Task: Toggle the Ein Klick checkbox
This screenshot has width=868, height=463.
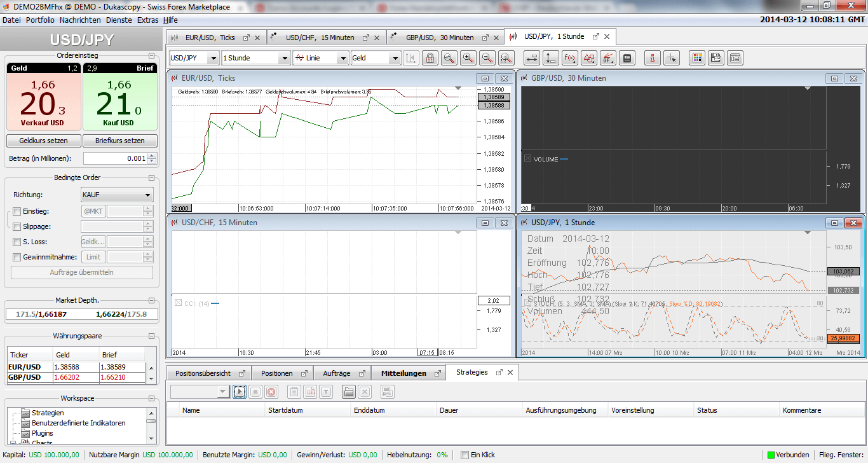Action: (465, 455)
